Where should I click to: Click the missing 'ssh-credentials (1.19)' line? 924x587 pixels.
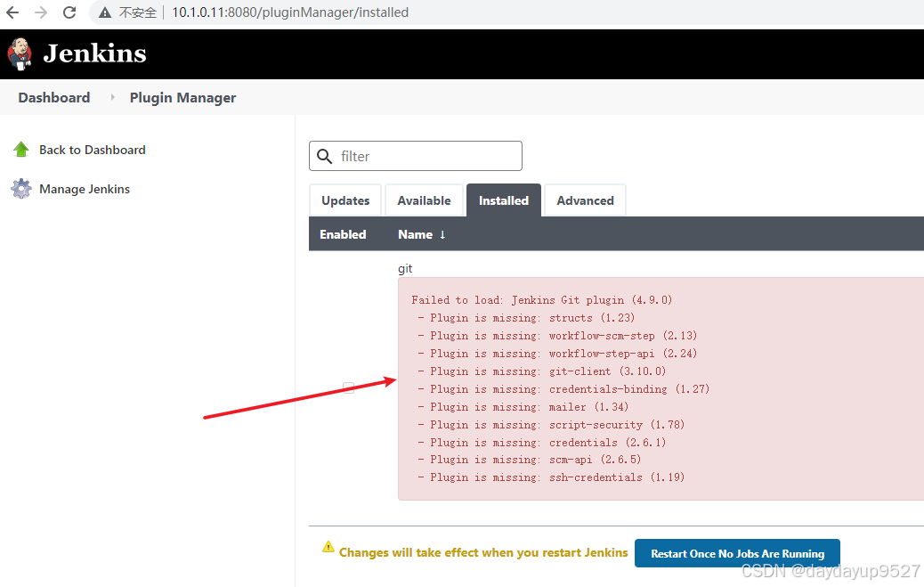[x=551, y=477]
